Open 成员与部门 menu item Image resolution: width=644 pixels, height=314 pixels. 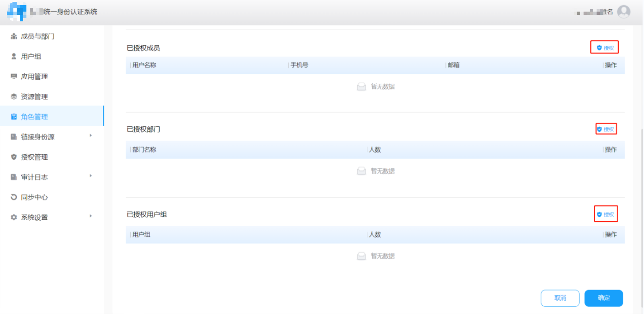coord(52,36)
